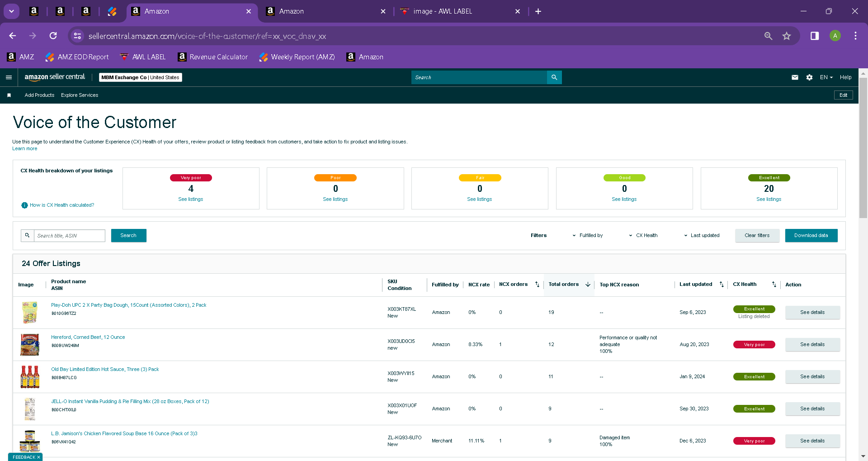Click the top search magnifier button
This screenshot has height=461, width=868.
[x=554, y=77]
